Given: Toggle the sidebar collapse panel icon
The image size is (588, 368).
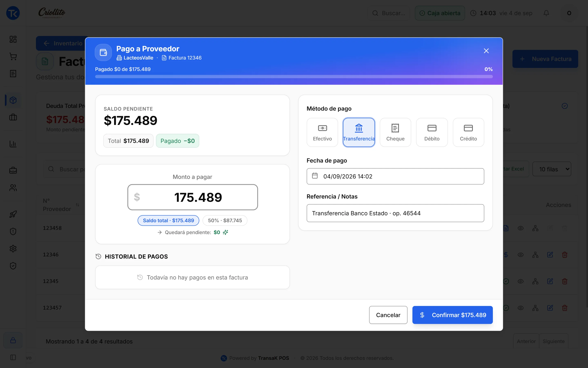Looking at the screenshot, I should (x=13, y=357).
